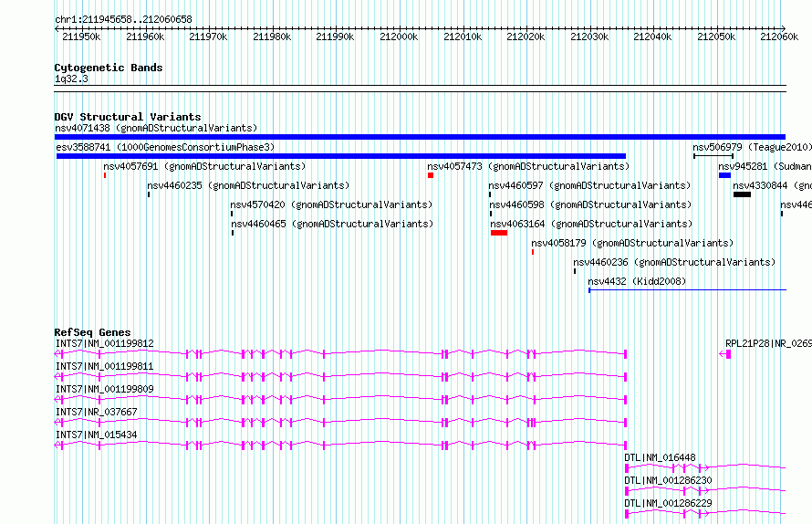Click the 211980k ruler position label
This screenshot has height=524, width=812.
click(272, 37)
